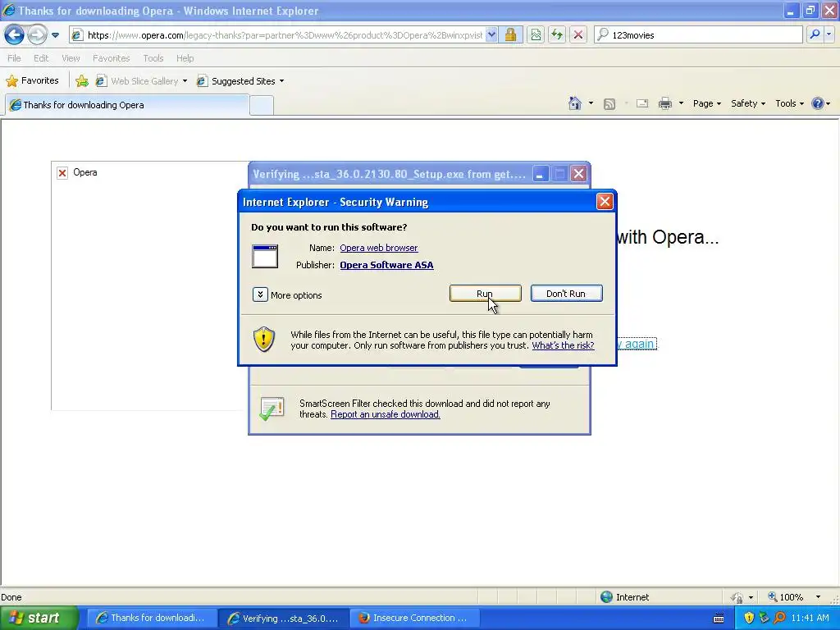Close the Security Warning dialog
The width and height of the screenshot is (840, 630).
[605, 202]
